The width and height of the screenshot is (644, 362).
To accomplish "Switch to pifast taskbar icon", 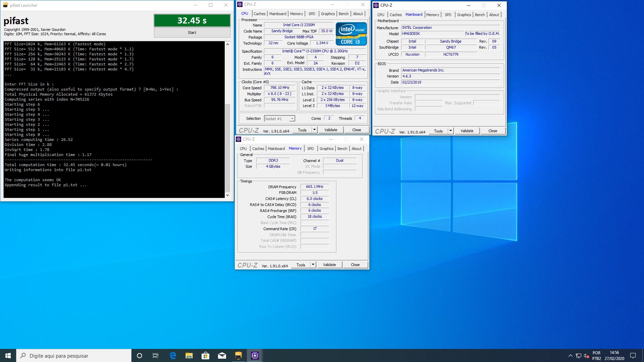I will (238, 356).
